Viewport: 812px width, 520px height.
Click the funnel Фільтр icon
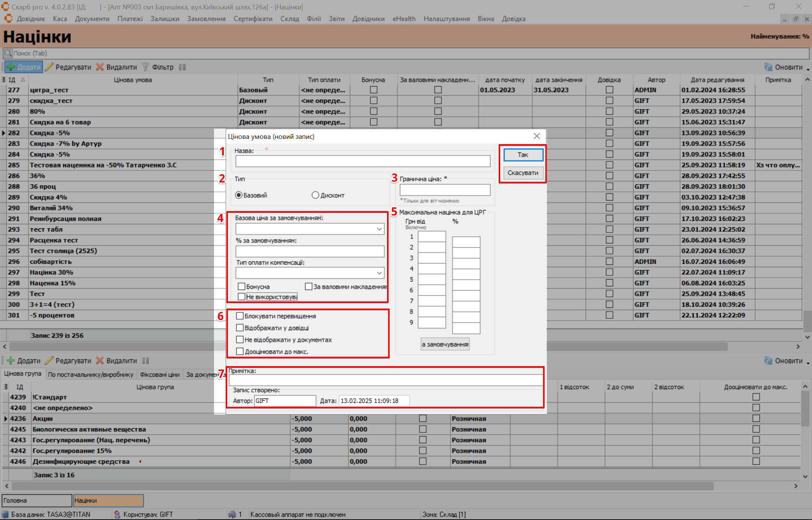click(x=145, y=67)
